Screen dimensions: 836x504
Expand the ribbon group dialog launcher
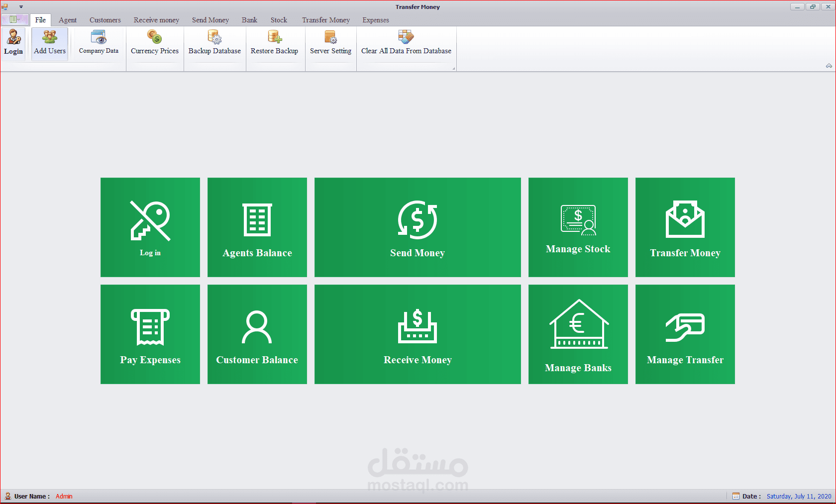(453, 68)
